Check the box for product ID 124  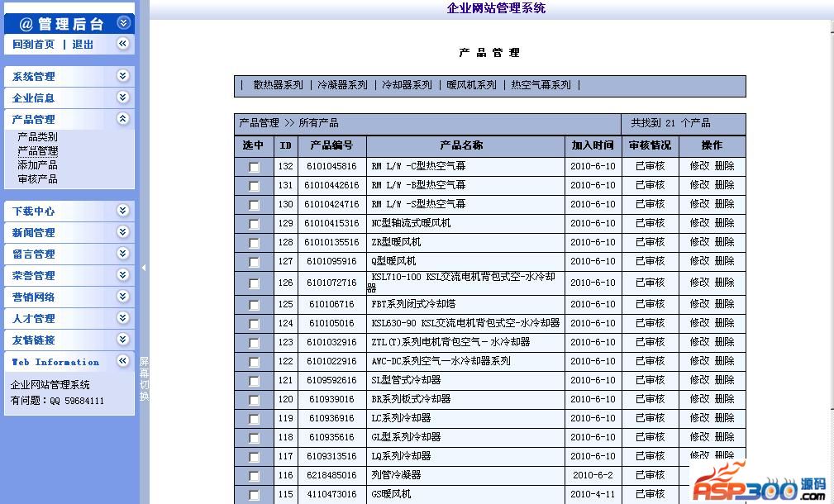click(x=255, y=324)
